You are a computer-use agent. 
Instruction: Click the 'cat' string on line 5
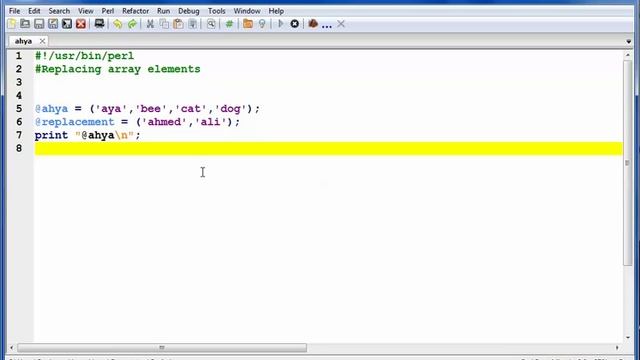click(191, 109)
